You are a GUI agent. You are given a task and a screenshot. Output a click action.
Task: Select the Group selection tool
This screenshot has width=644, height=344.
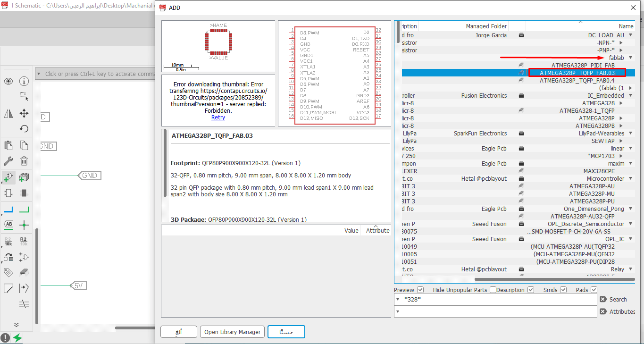[x=24, y=97]
